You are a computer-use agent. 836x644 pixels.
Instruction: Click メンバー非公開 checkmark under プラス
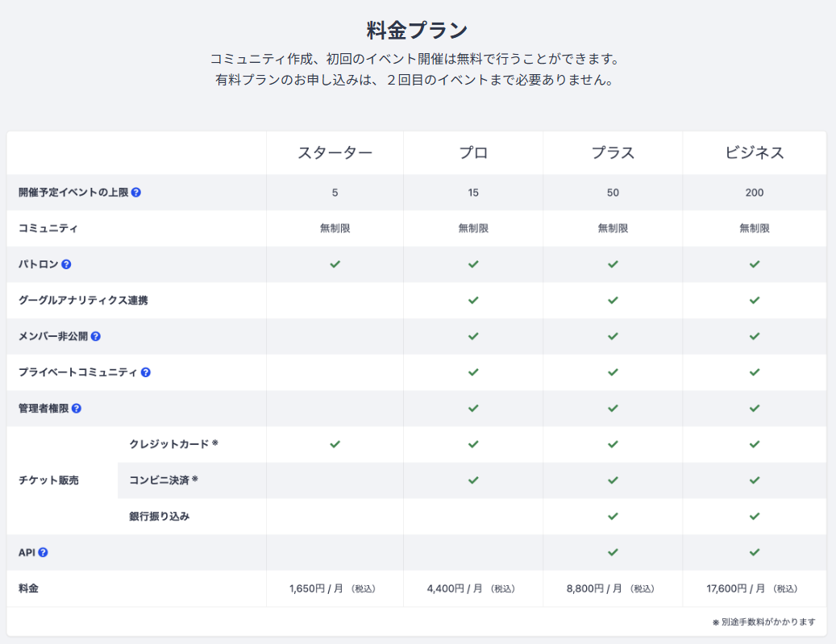coord(613,336)
